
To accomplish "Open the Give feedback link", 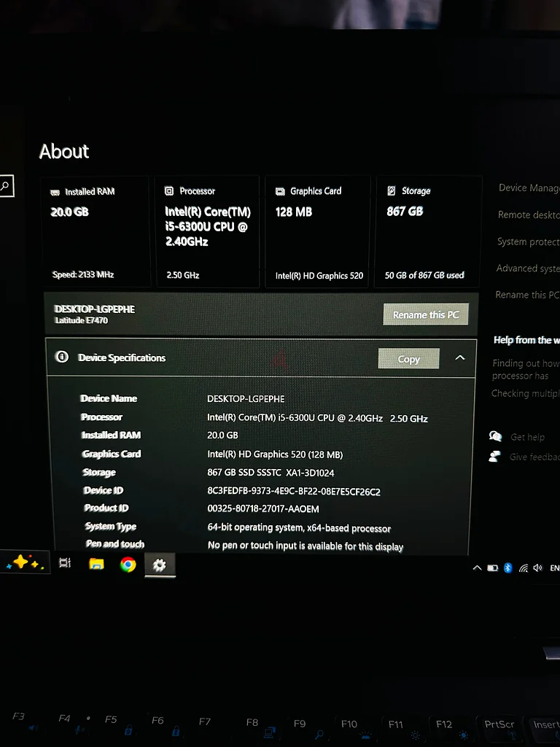I will pyautogui.click(x=534, y=457).
